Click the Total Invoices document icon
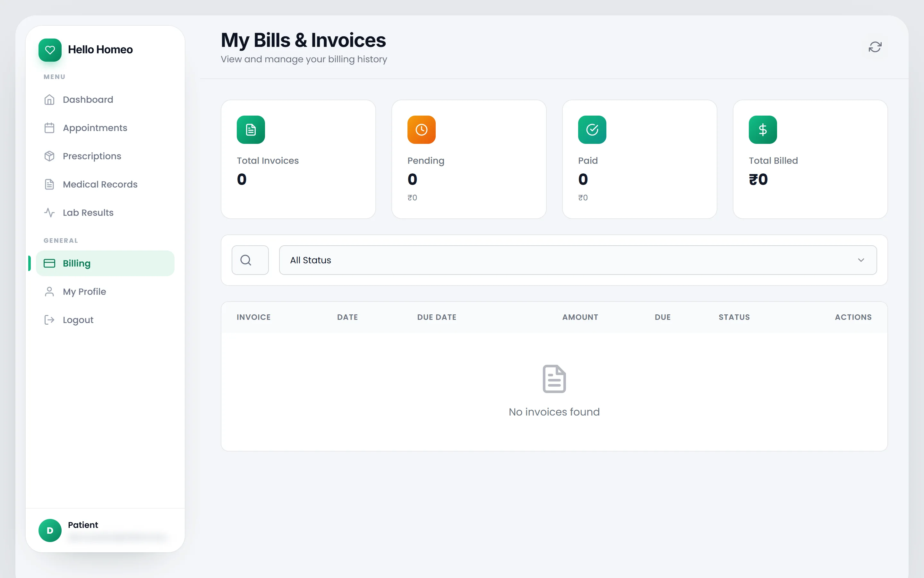 pyautogui.click(x=251, y=130)
